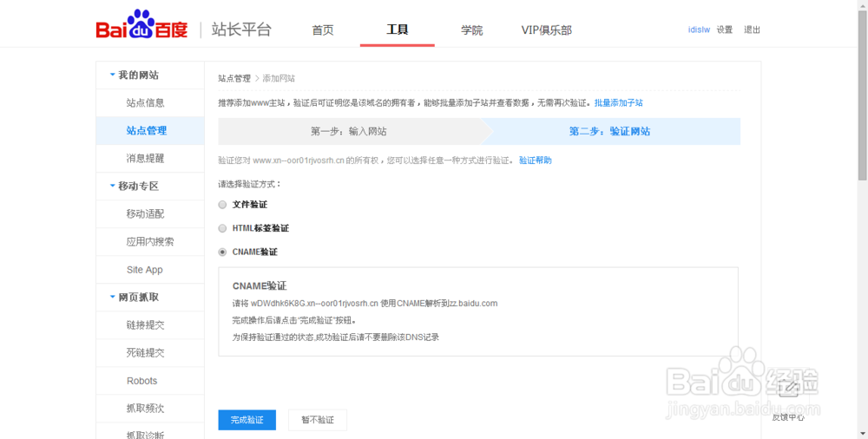Screen dimensions: 868x439
Task: Click 完成验证 button
Action: [x=247, y=420]
